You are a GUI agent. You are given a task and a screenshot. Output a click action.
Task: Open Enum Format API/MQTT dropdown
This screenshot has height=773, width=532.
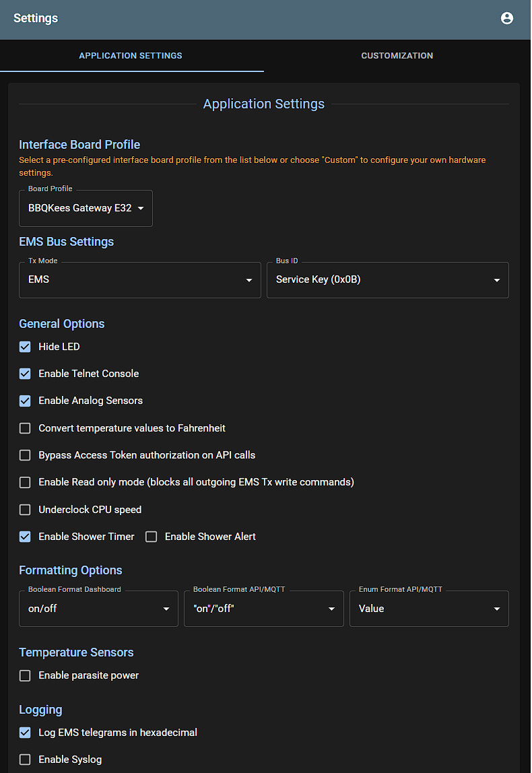click(x=429, y=609)
